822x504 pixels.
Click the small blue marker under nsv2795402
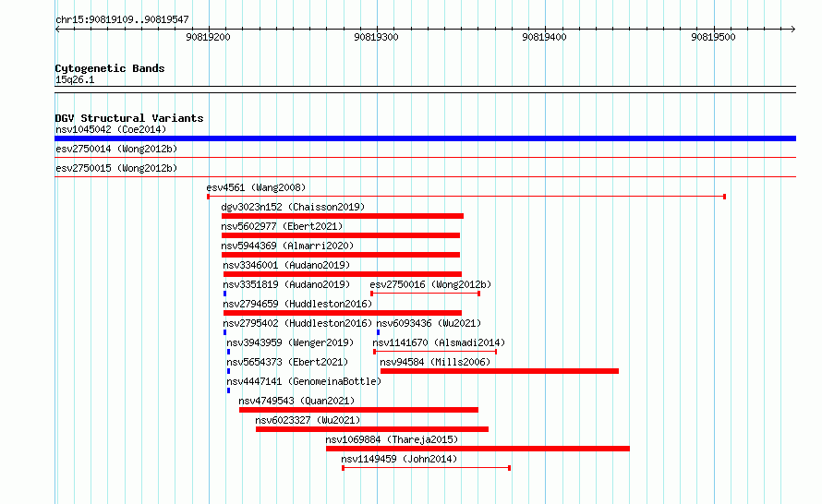[x=225, y=332]
